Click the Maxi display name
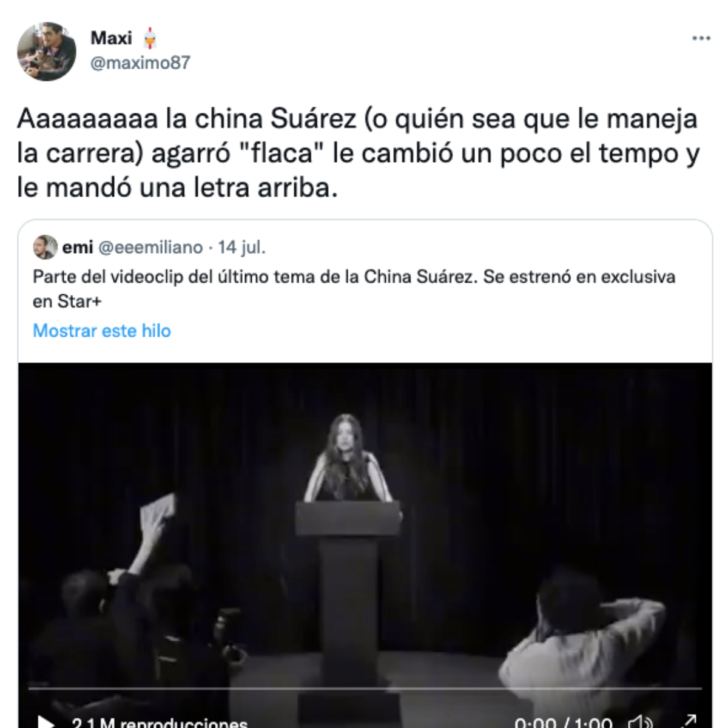The image size is (728, 728). tap(111, 38)
